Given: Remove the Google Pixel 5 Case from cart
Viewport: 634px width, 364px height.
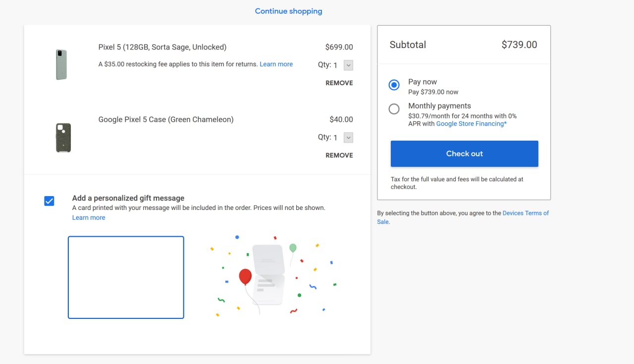Looking at the screenshot, I should pyautogui.click(x=339, y=155).
